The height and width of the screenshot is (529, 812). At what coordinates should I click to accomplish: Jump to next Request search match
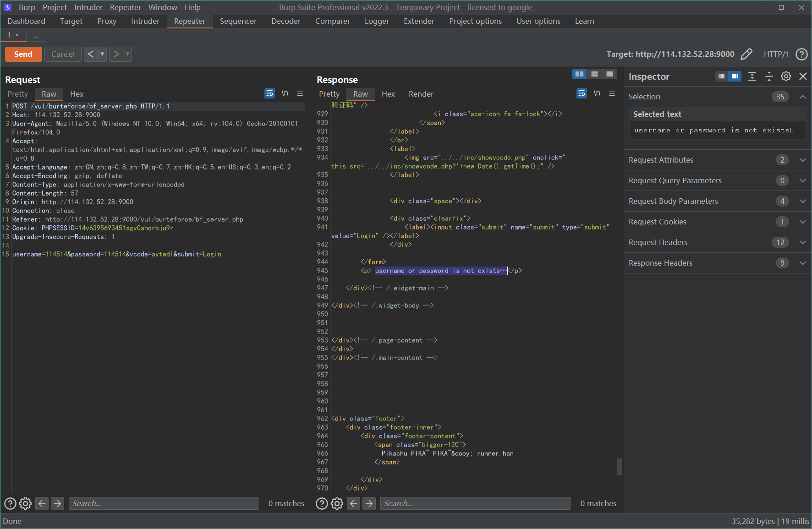[57, 504]
